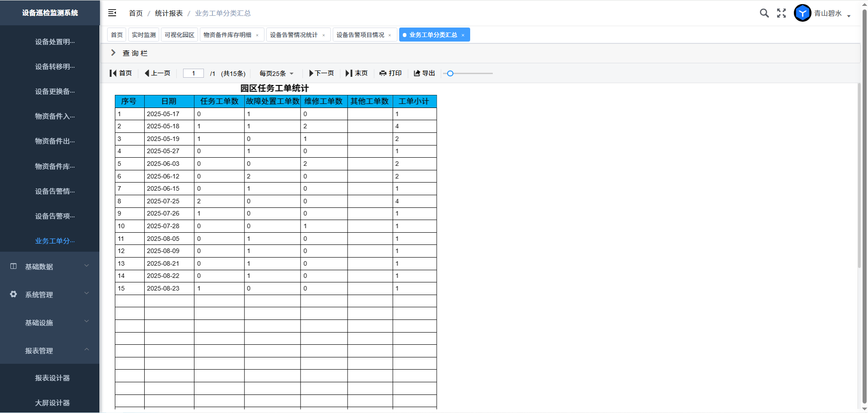Click the page number input field
Screen dimensions: 868x413
(x=193, y=73)
